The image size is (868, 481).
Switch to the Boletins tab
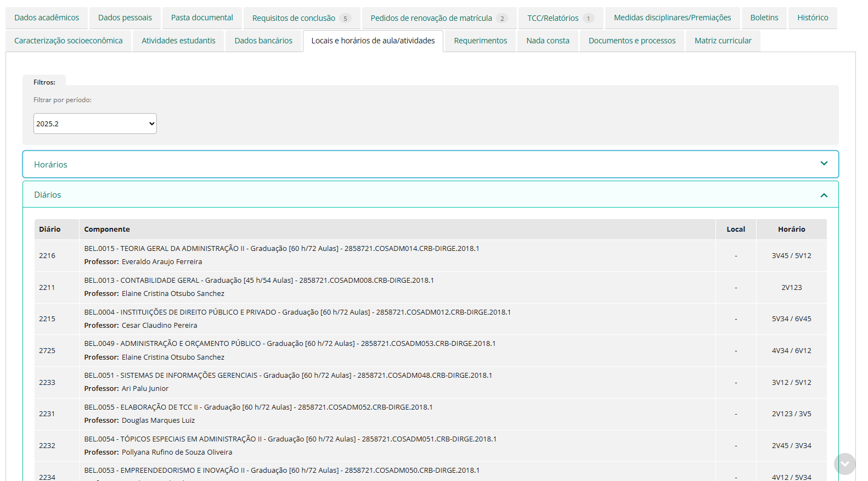click(x=764, y=18)
